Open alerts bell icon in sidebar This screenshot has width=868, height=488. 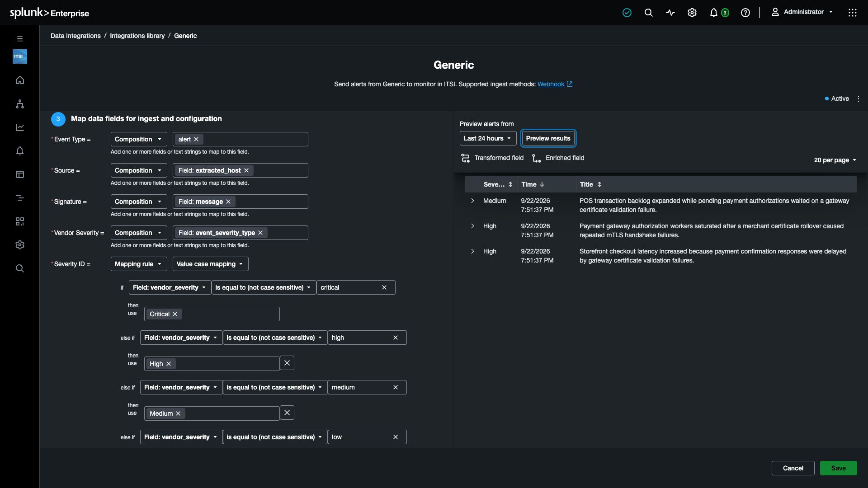point(19,151)
